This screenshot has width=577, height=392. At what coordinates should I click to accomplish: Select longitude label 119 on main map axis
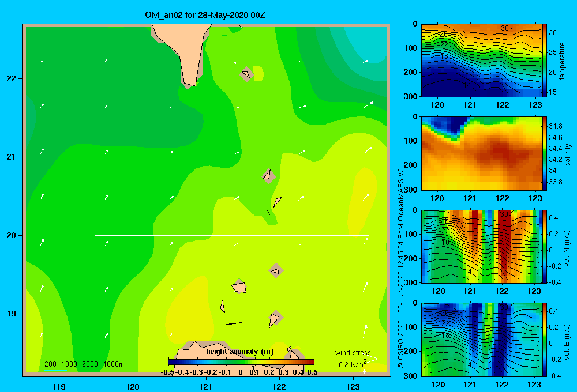59,386
